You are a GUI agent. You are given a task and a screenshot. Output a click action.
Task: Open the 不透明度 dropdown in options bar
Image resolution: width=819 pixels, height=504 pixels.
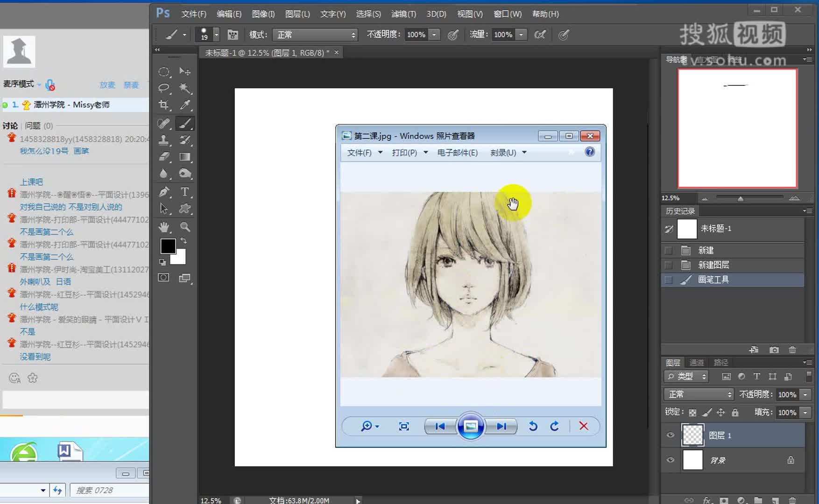[435, 35]
